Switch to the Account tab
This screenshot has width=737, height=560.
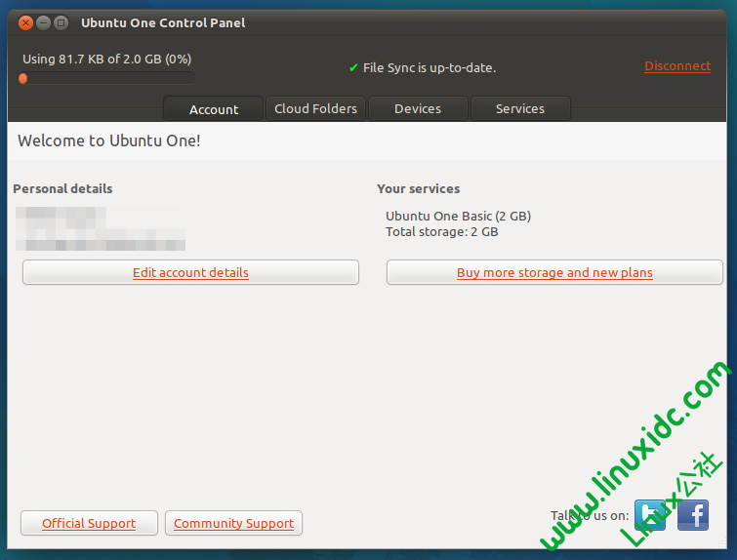pos(214,109)
